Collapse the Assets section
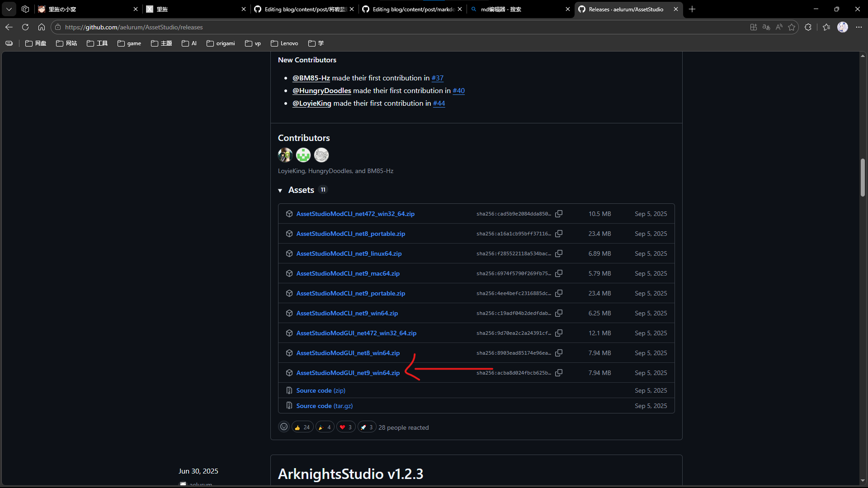 pos(280,190)
